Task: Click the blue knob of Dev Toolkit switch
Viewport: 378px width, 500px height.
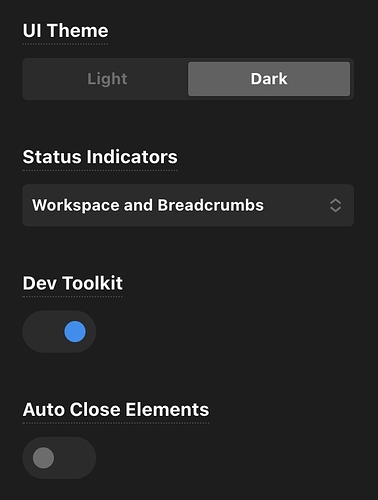Action: point(75,332)
